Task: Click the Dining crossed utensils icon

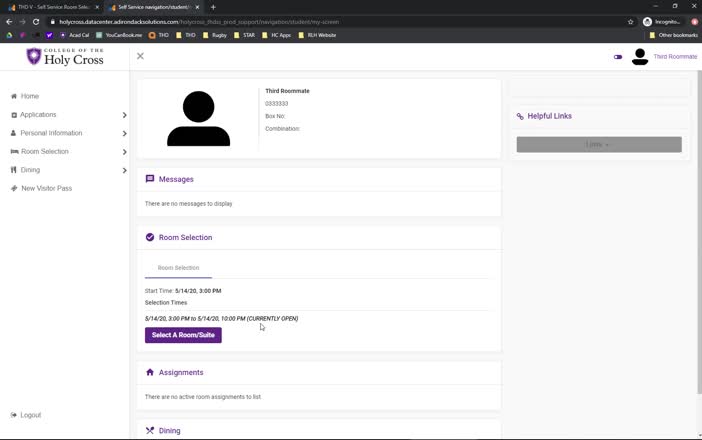Action: coord(150,431)
